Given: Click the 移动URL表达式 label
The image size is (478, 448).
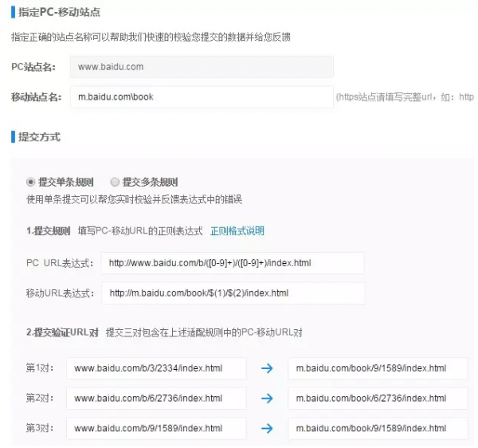Looking at the screenshot, I should (60, 293).
